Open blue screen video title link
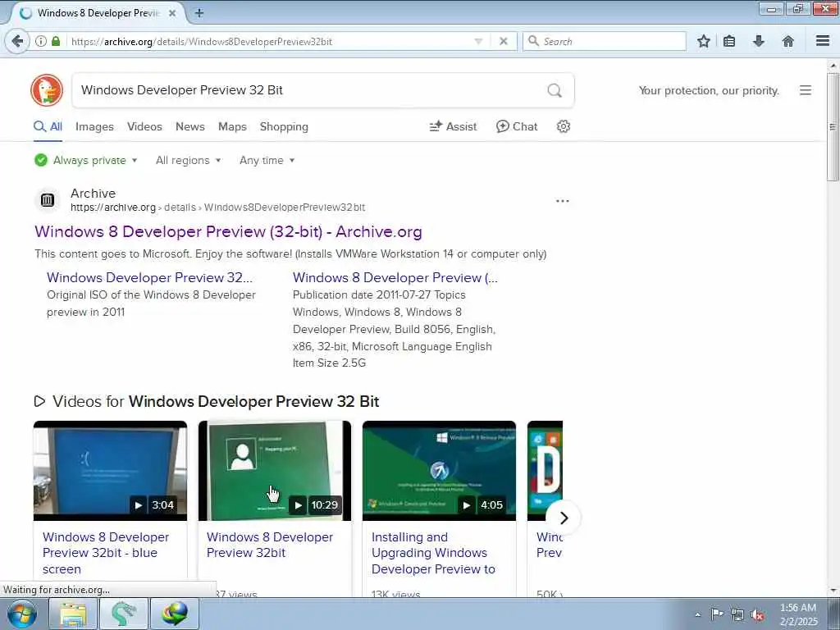840x630 pixels. (x=106, y=553)
